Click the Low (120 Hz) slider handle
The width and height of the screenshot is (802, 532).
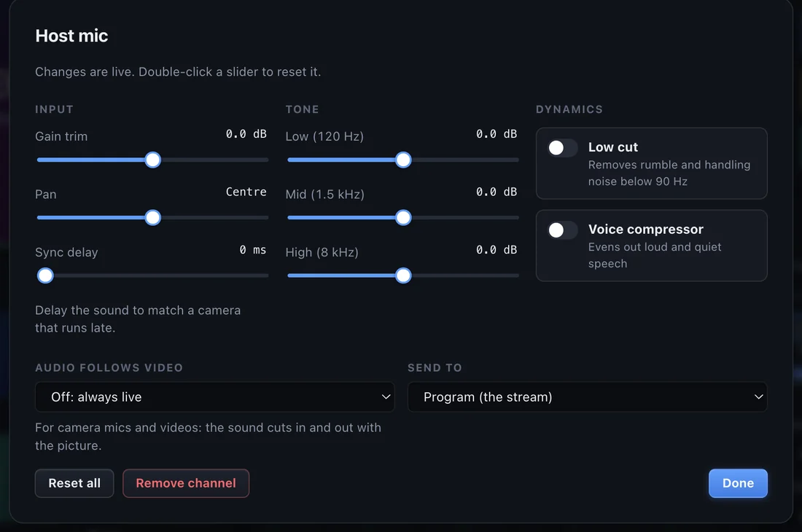pos(403,160)
